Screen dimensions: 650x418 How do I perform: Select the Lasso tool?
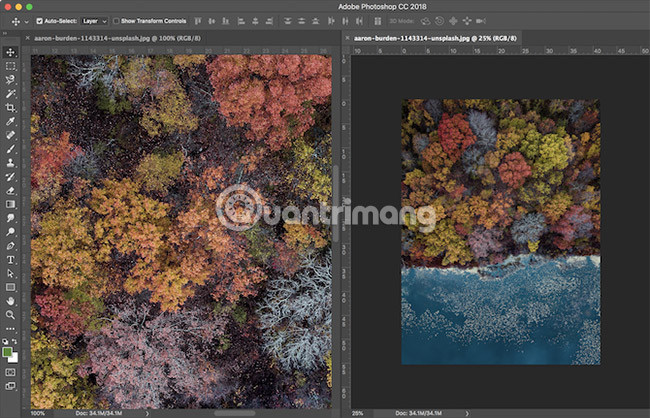10,79
